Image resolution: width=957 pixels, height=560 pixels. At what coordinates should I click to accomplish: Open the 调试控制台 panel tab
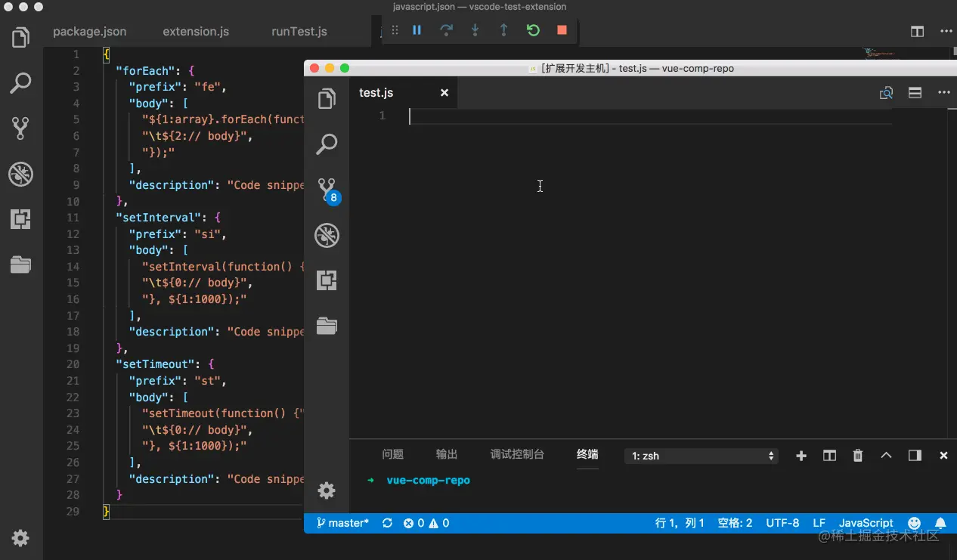click(x=517, y=454)
